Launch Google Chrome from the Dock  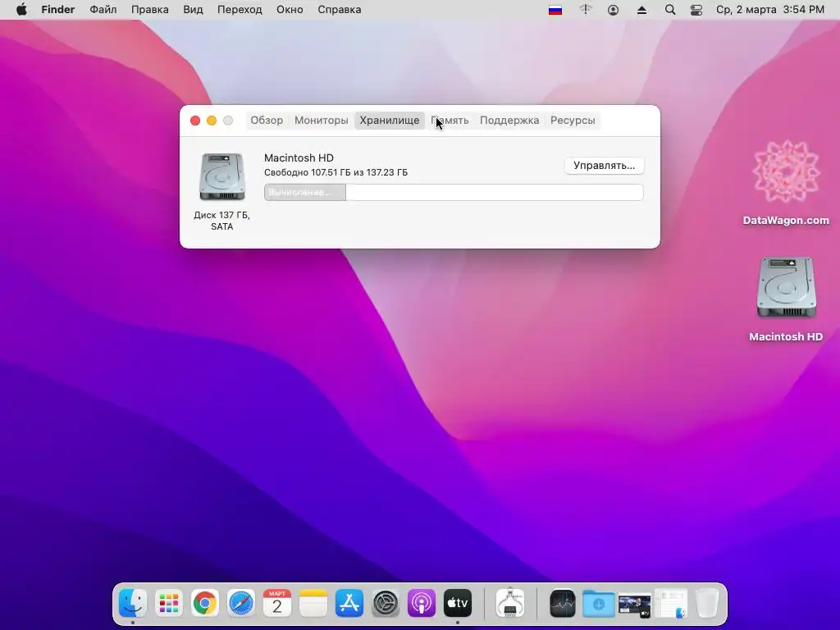204,603
